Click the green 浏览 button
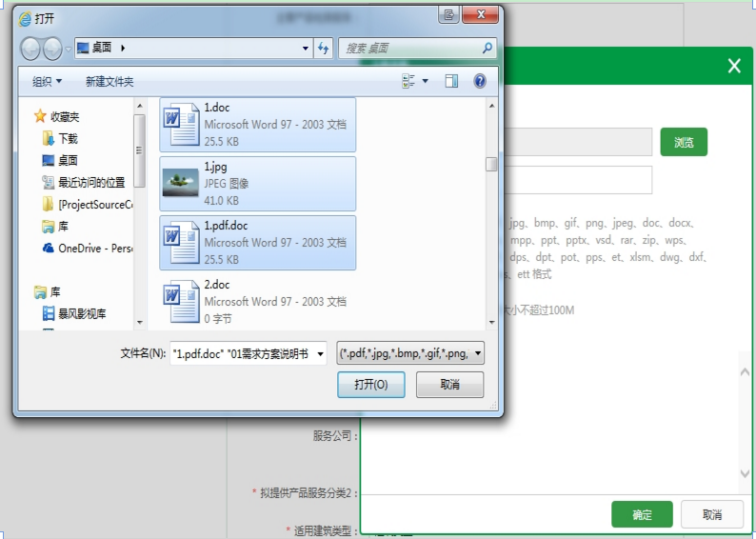This screenshot has width=756, height=539. [x=684, y=142]
